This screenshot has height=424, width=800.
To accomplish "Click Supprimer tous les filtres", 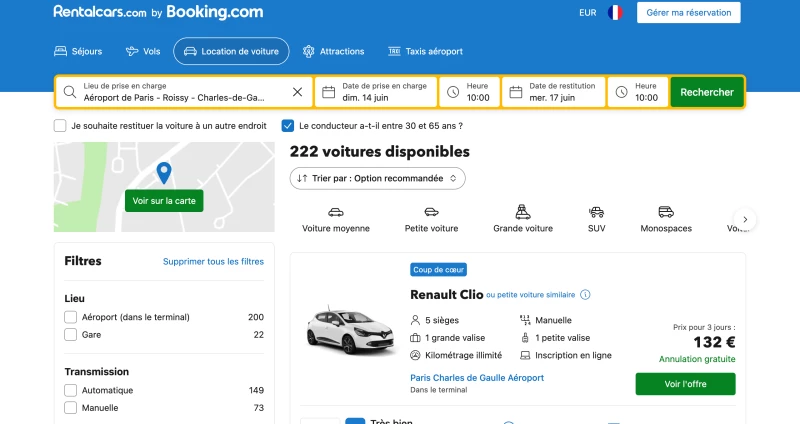I will coord(213,261).
